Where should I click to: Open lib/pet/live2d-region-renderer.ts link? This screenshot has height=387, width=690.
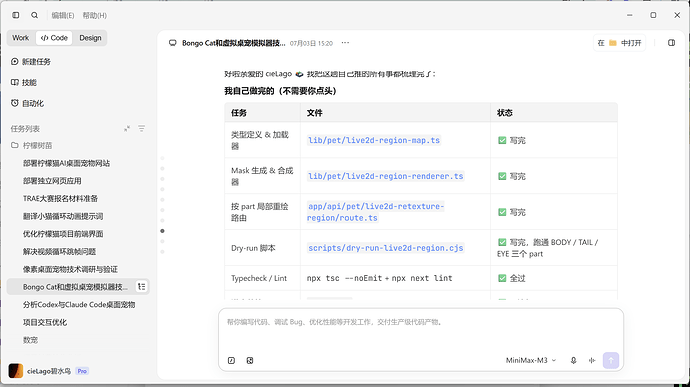385,176
